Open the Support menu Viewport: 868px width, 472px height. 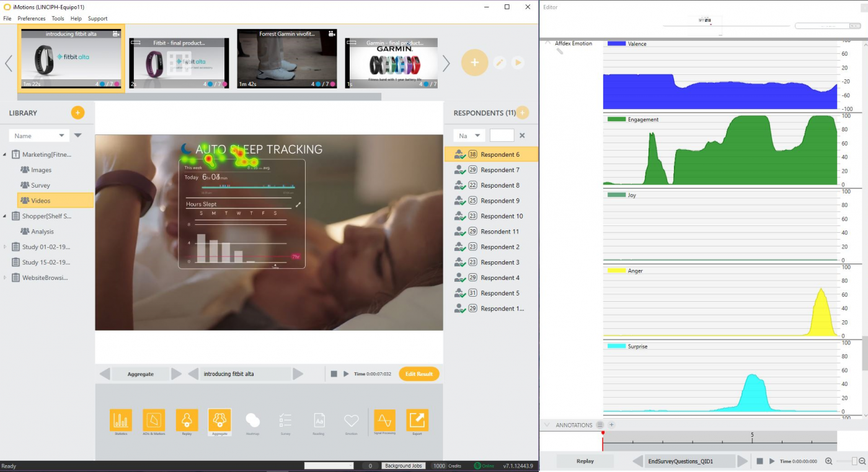[x=98, y=19]
